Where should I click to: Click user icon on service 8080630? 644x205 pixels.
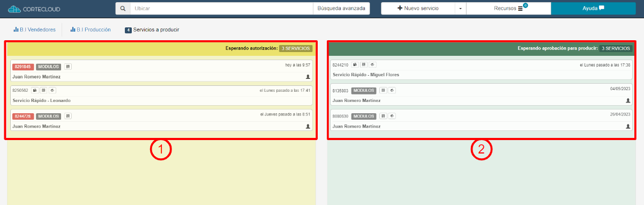coord(628,126)
